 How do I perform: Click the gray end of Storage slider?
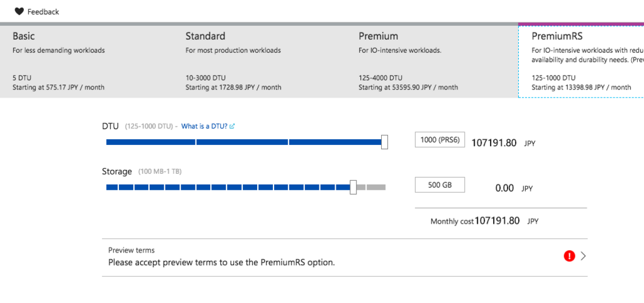(x=376, y=187)
